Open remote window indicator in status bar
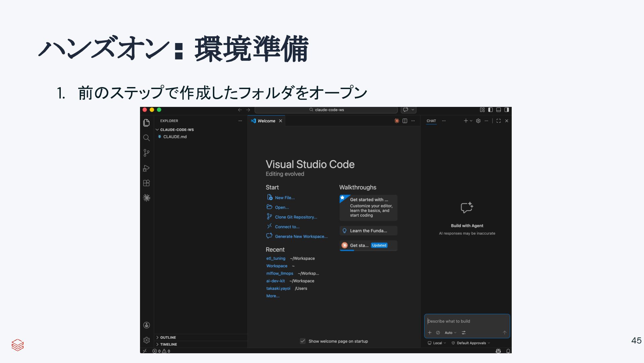Screen dimensions: 644x363 coord(145,351)
